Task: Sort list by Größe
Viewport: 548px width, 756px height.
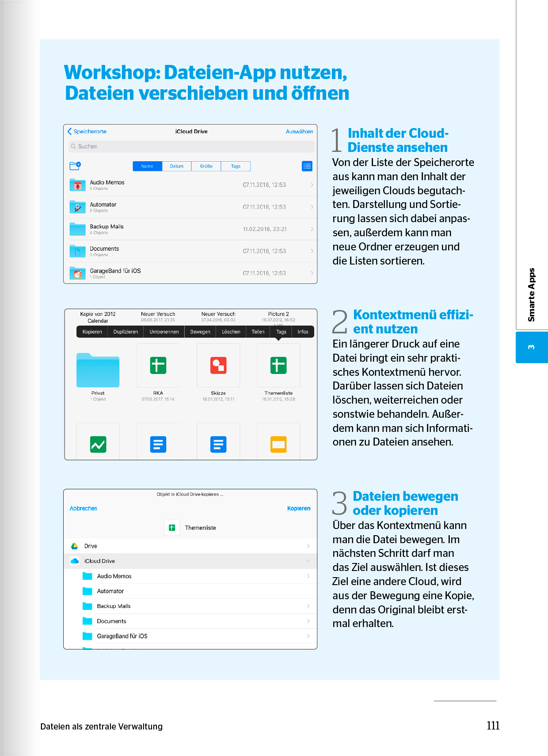Action: [206, 166]
